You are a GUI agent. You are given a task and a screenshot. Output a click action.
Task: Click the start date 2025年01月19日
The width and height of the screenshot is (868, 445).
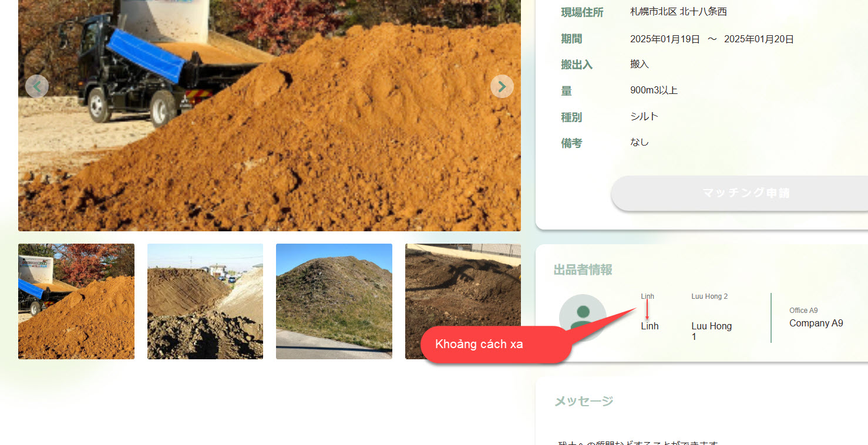coord(665,39)
